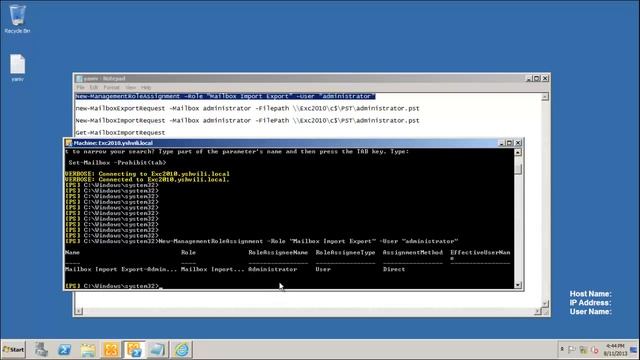Image resolution: width=640 pixels, height=360 pixels.
Task: Click the New-MailboxImportRequest line in Notepad
Action: click(247, 121)
